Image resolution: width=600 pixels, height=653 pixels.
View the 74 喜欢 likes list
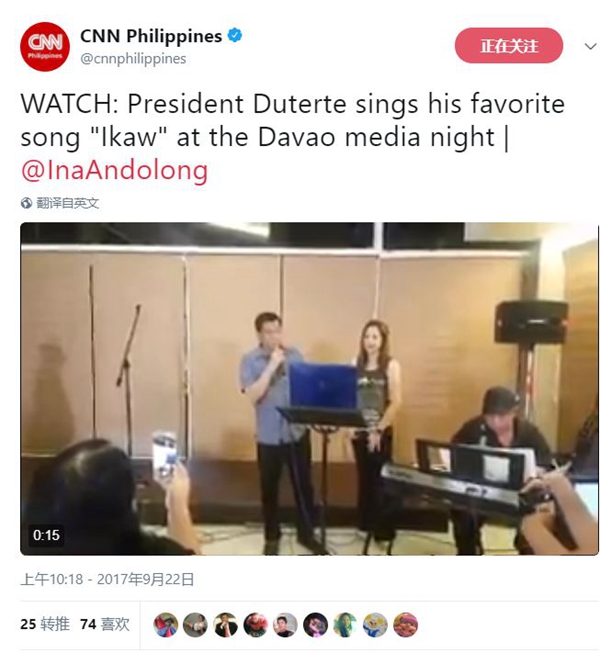click(x=105, y=624)
